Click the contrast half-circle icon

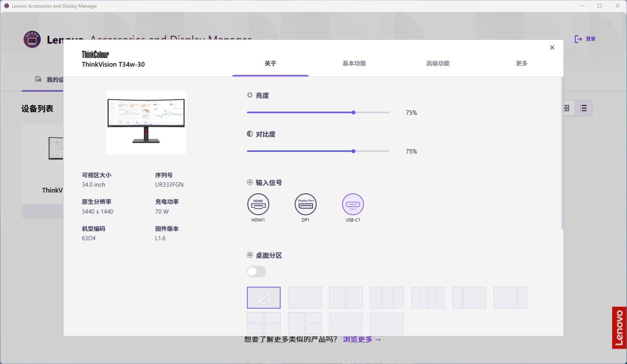tap(250, 134)
